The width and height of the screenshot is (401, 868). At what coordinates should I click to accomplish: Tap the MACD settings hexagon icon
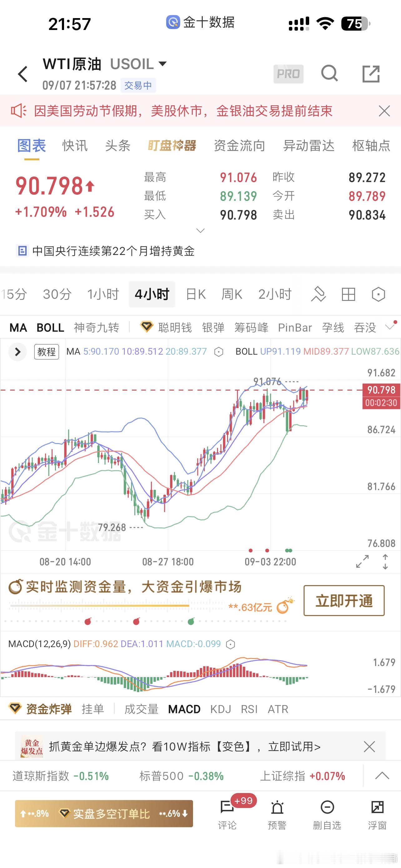[x=230, y=645]
